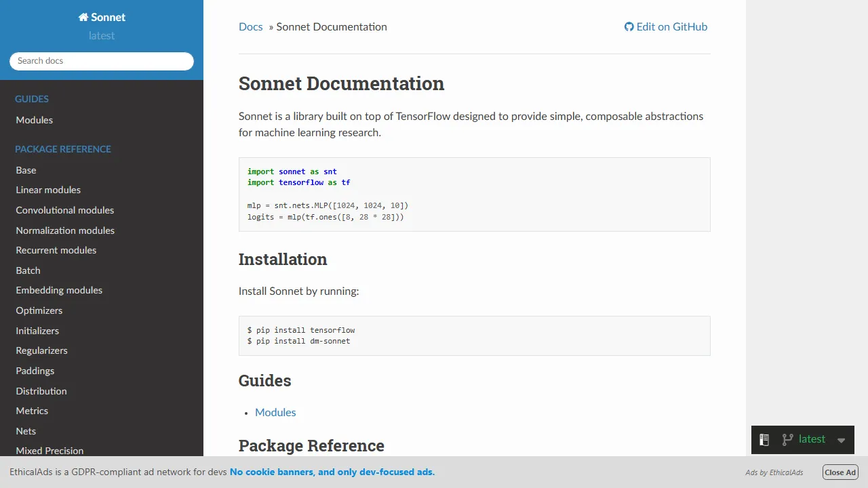Close the EthicalAds banner
This screenshot has height=488, width=868.
point(840,472)
